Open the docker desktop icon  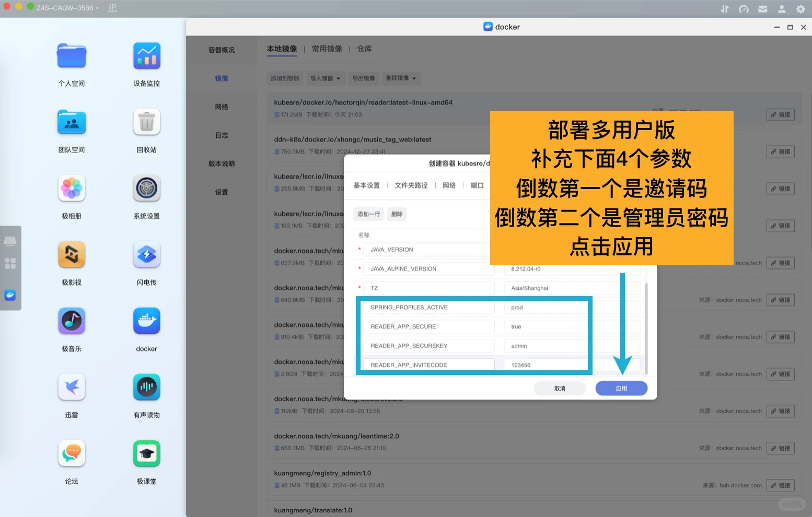pyautogui.click(x=146, y=321)
